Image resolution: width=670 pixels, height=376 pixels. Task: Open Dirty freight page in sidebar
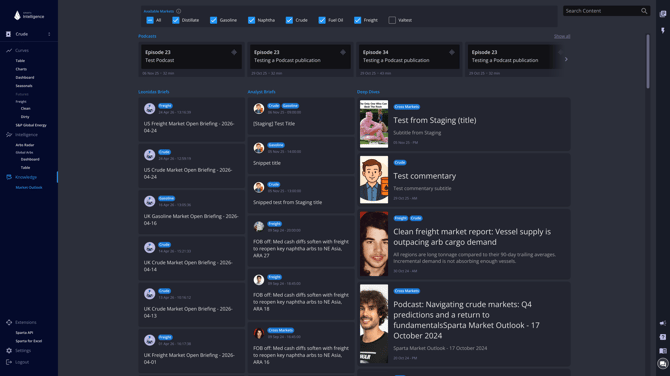tap(25, 117)
